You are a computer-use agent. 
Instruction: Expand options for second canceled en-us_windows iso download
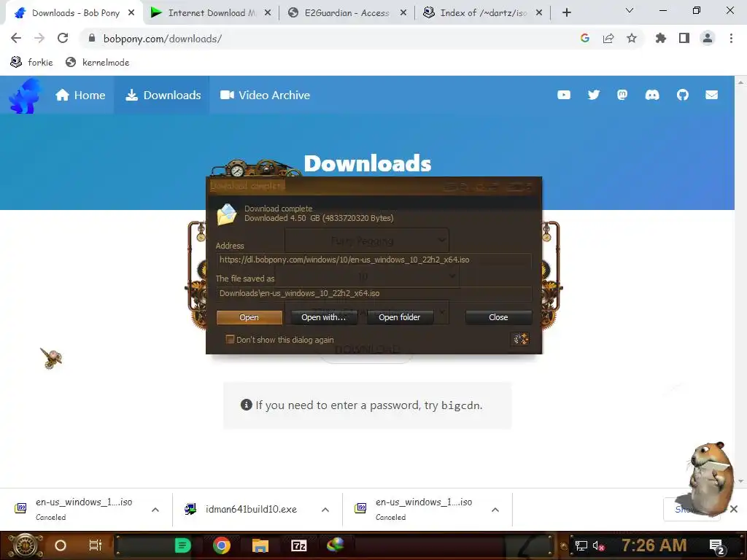click(495, 510)
